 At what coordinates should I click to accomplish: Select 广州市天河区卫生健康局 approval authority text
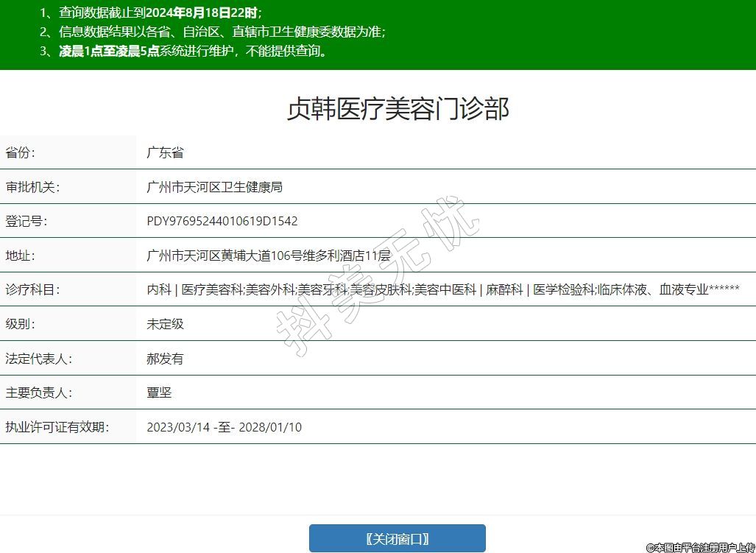[214, 187]
